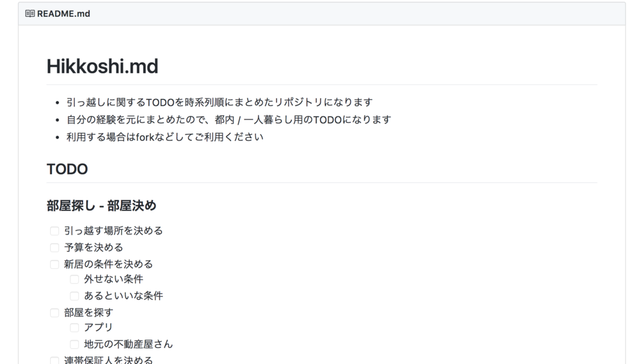This screenshot has width=642, height=364.
Task: Check the 外せない条件 sub-item checkbox
Action: click(x=74, y=279)
